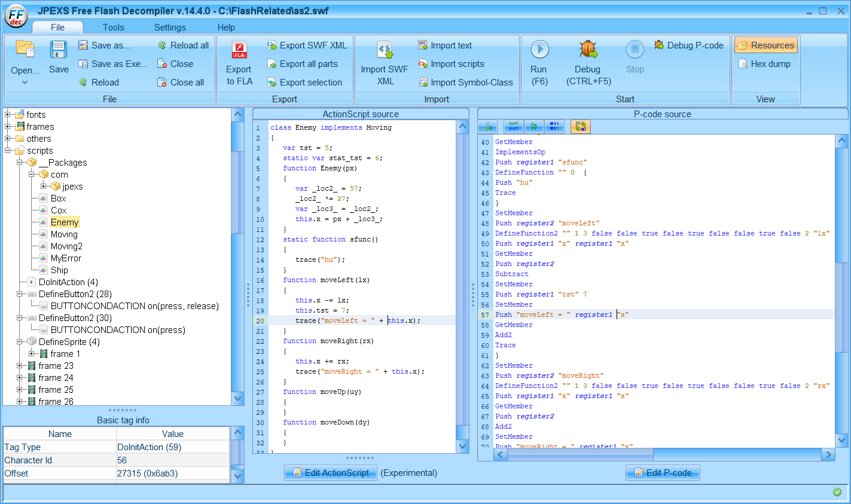Collapse the __Packages node

click(x=20, y=163)
